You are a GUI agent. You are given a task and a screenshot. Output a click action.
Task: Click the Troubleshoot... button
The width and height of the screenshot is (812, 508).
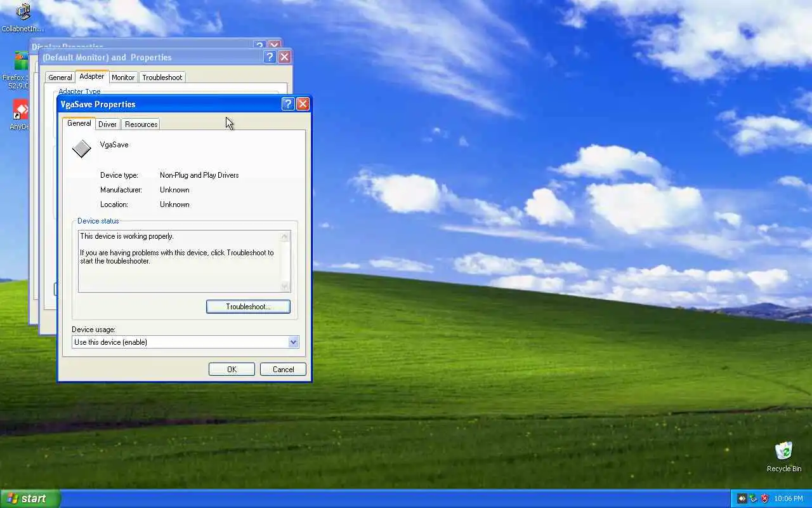pos(248,307)
